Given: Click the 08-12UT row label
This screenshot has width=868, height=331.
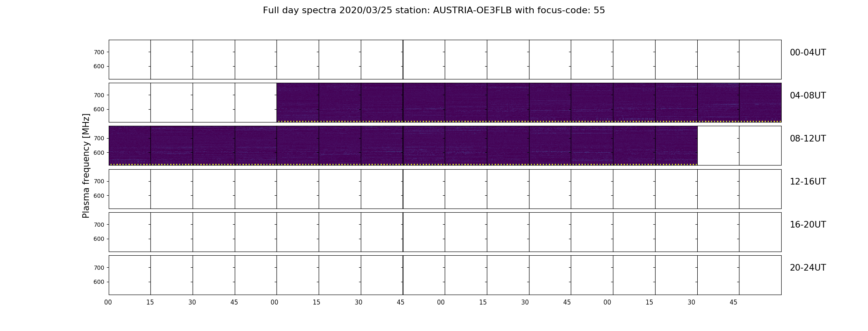Looking at the screenshot, I should 808,139.
